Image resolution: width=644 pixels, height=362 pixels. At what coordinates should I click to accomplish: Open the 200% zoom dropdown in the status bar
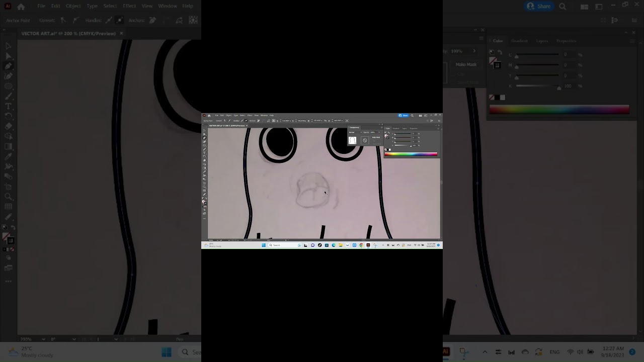(x=217, y=240)
